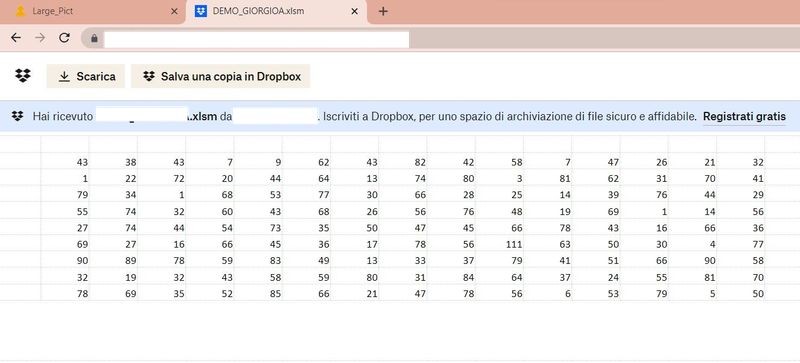Click the Dropbox logo beside Scarica

23,76
